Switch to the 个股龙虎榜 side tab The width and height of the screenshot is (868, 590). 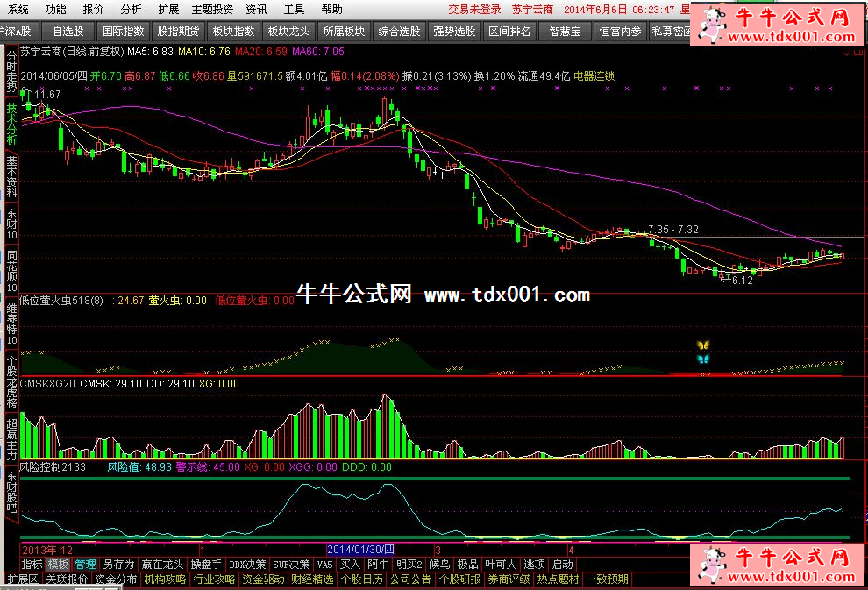click(11, 382)
